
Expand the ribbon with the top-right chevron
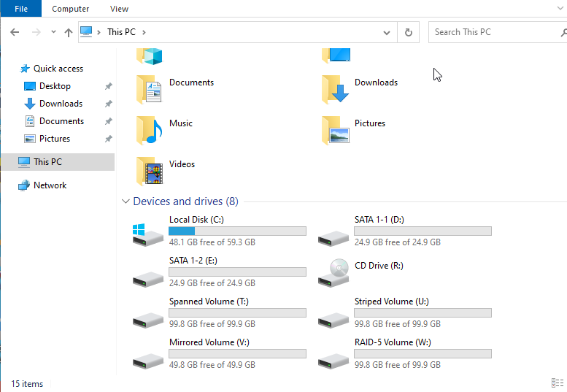tap(560, 8)
